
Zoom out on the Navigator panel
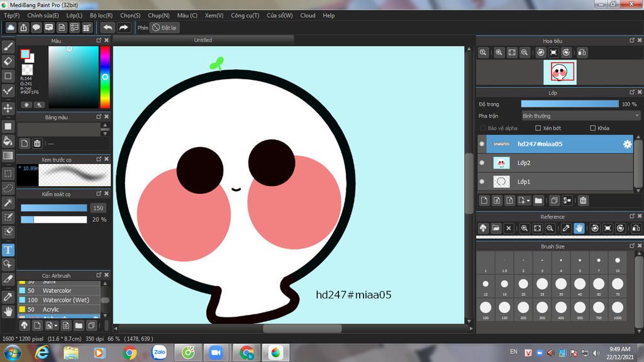[x=525, y=53]
